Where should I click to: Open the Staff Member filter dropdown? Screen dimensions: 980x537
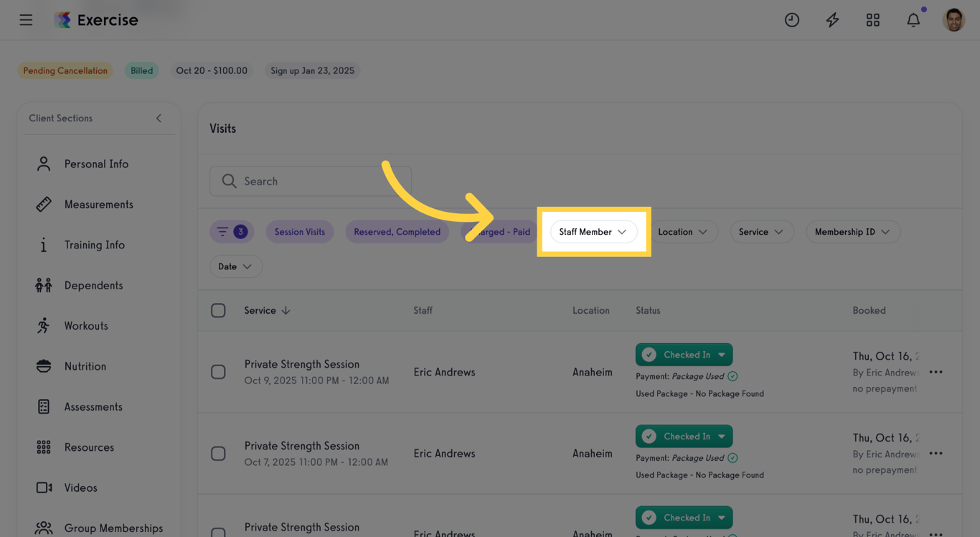pos(593,232)
